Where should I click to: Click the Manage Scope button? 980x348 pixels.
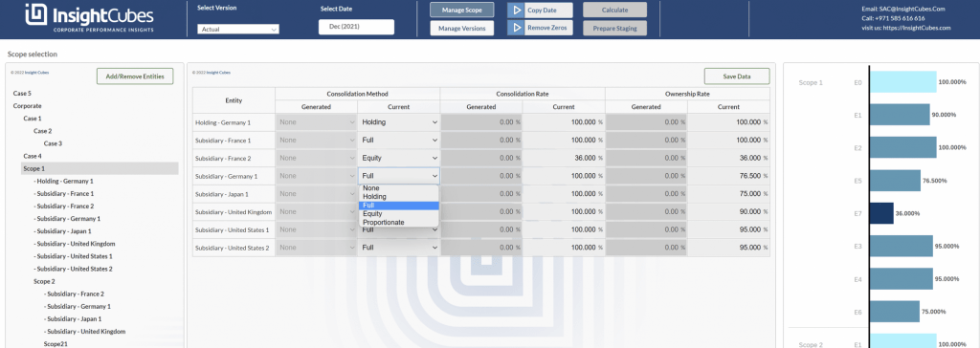coord(462,10)
